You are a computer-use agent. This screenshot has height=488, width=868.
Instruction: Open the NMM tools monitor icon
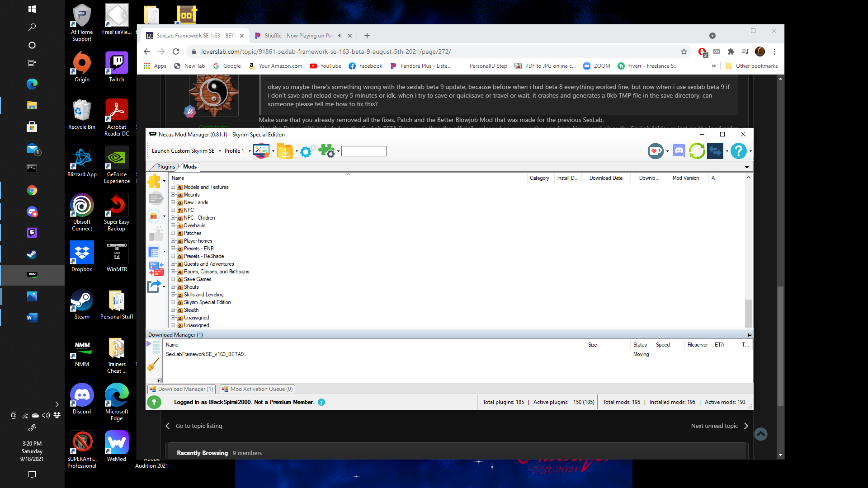point(261,151)
